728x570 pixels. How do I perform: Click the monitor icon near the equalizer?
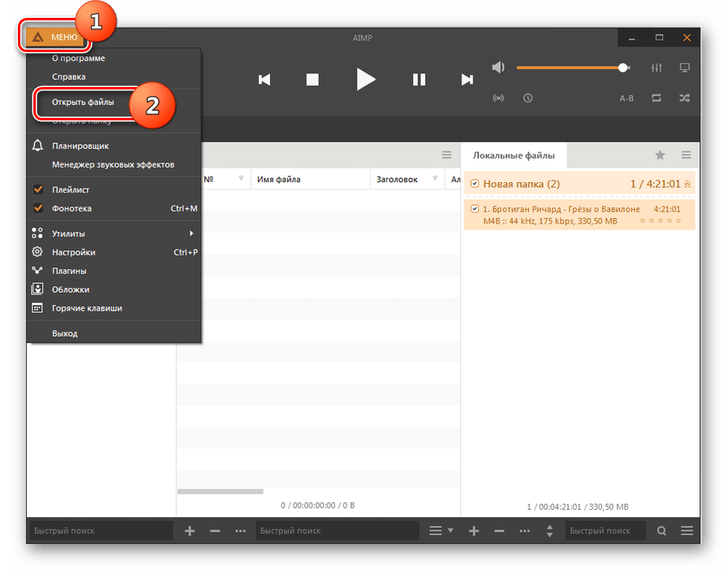click(685, 67)
